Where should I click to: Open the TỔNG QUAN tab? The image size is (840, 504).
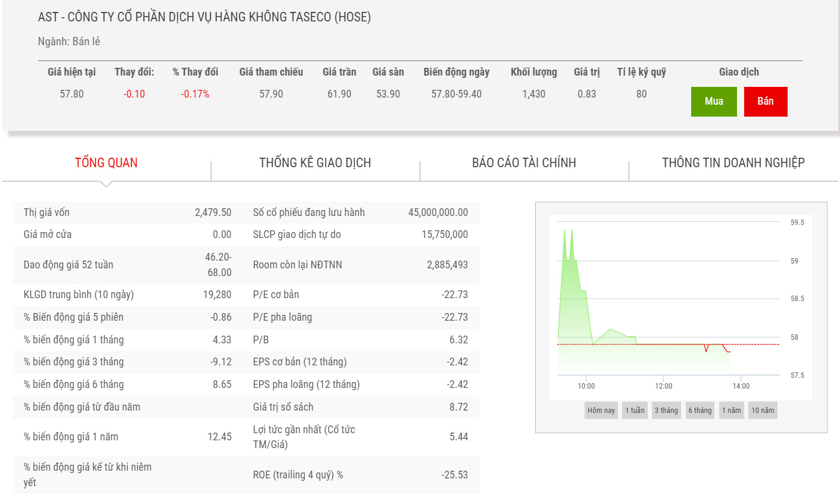pos(106,163)
